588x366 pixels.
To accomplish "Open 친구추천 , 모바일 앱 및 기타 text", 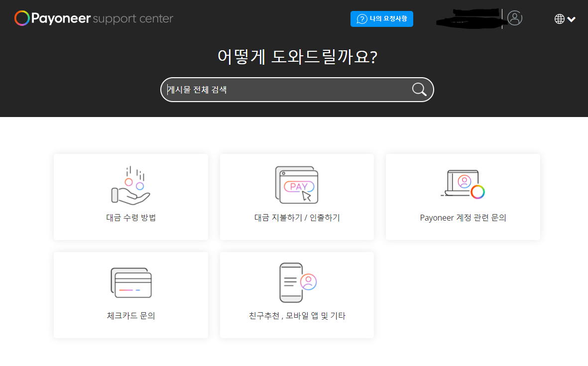I will [x=297, y=316].
